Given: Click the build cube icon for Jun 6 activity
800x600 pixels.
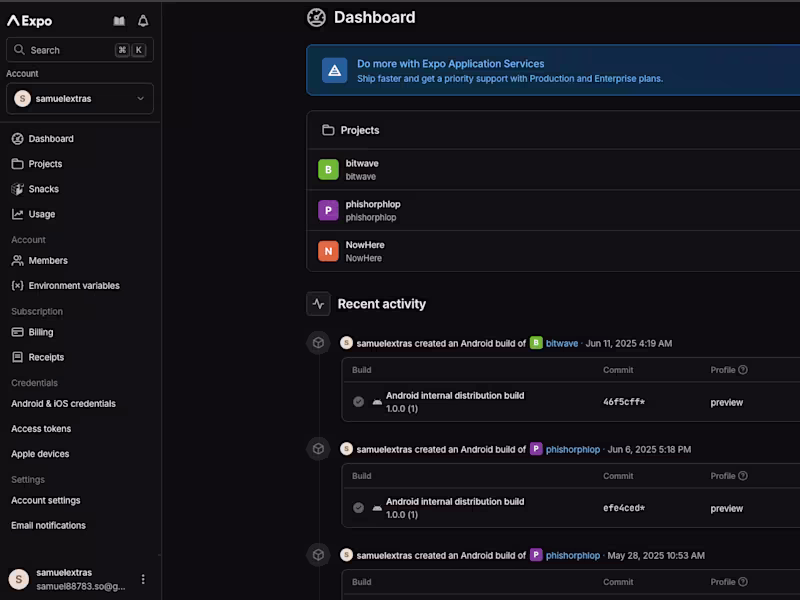Looking at the screenshot, I should click(318, 449).
